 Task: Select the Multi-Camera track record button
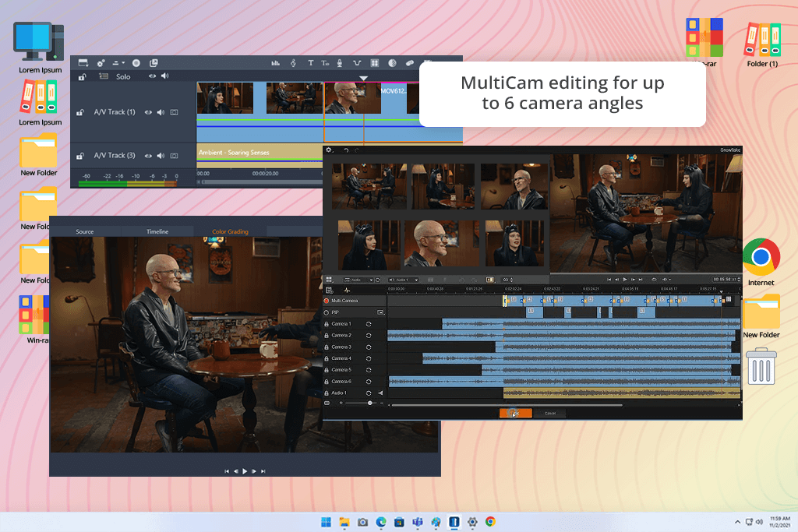pyautogui.click(x=327, y=301)
